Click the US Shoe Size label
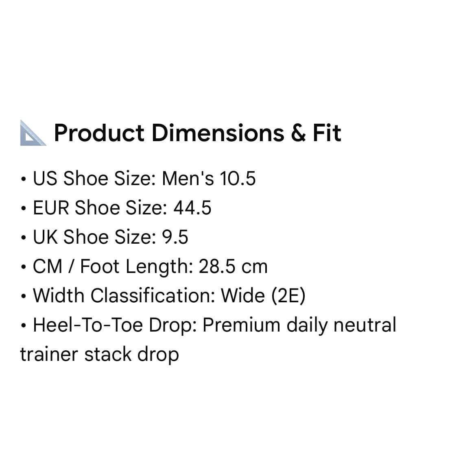Image resolution: width=476 pixels, height=476 pixels. click(x=94, y=178)
